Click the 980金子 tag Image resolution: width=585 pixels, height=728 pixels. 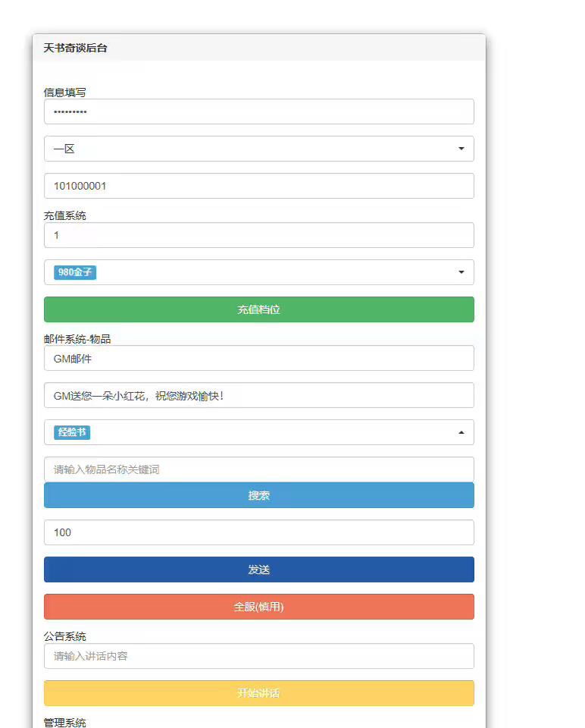pos(75,272)
